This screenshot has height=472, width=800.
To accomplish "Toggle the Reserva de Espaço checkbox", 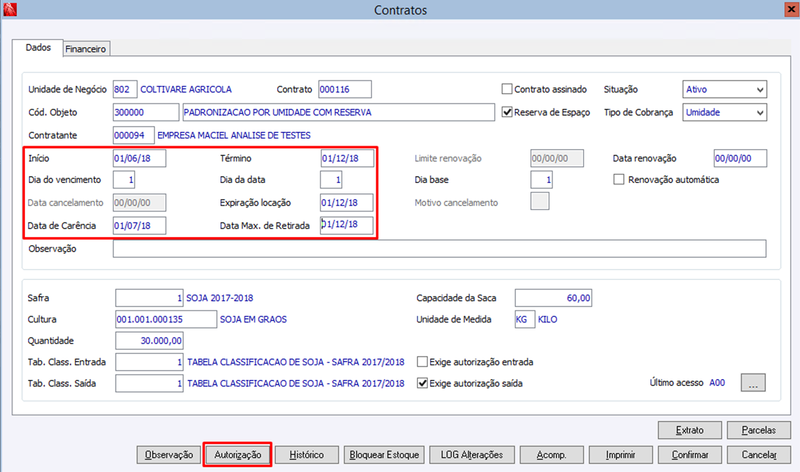I will [x=507, y=112].
